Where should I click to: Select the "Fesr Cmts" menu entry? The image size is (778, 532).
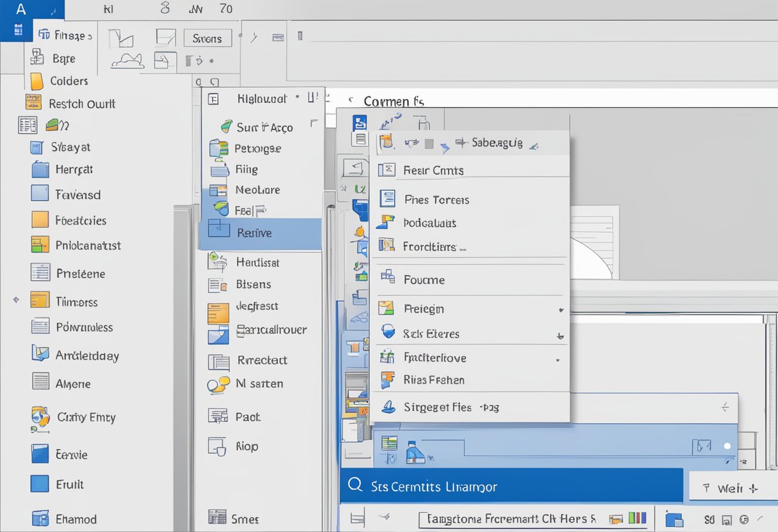click(434, 170)
